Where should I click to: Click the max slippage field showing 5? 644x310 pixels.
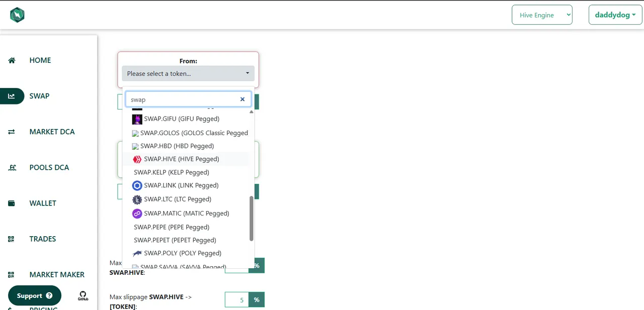click(x=237, y=300)
